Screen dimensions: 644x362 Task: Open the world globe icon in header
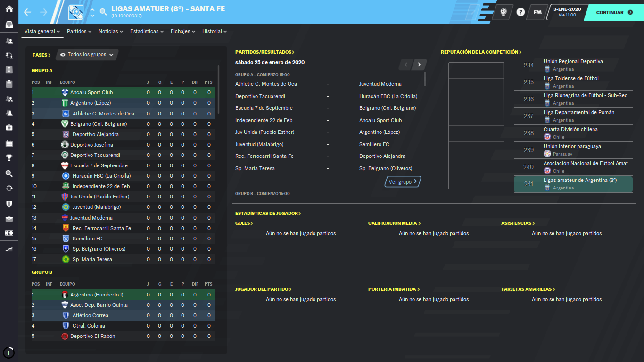click(503, 12)
